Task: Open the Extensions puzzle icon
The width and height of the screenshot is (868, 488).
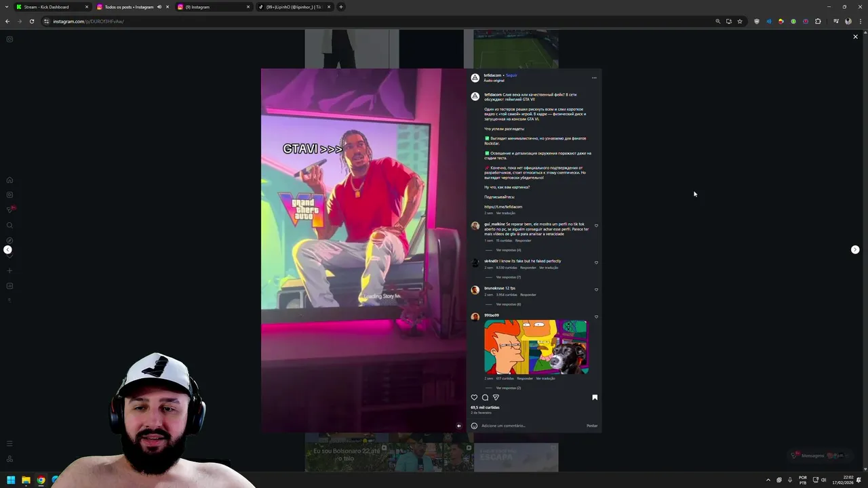Action: tap(818, 21)
